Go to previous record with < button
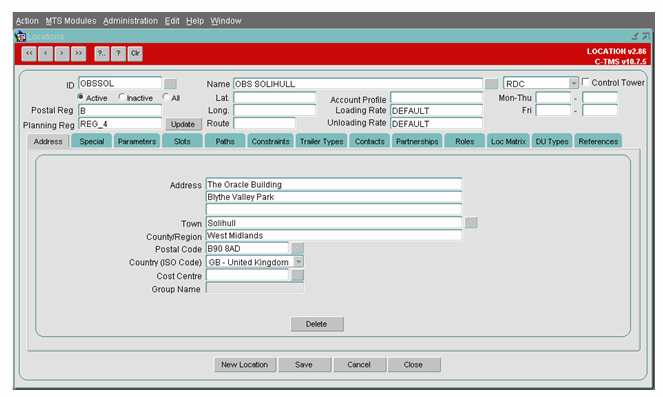 pos(45,54)
